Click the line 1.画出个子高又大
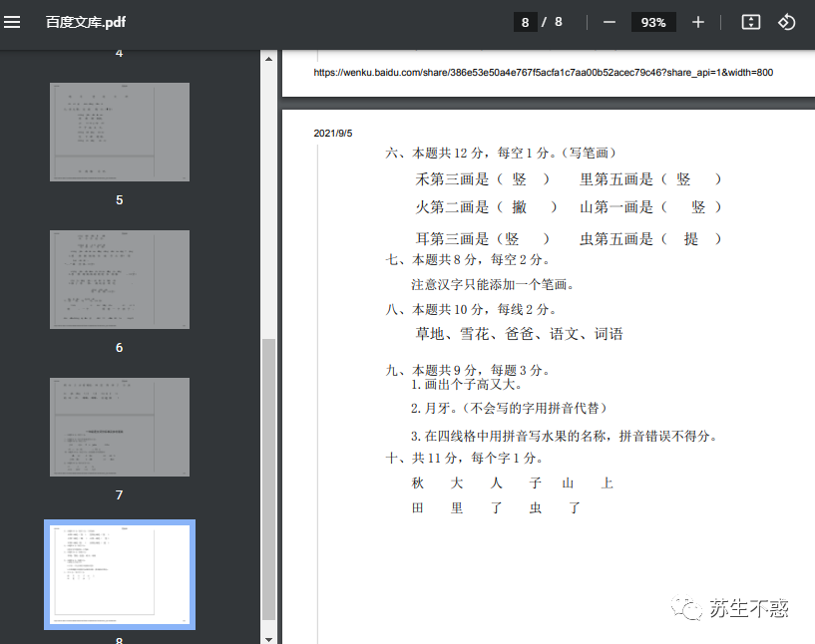 point(466,385)
